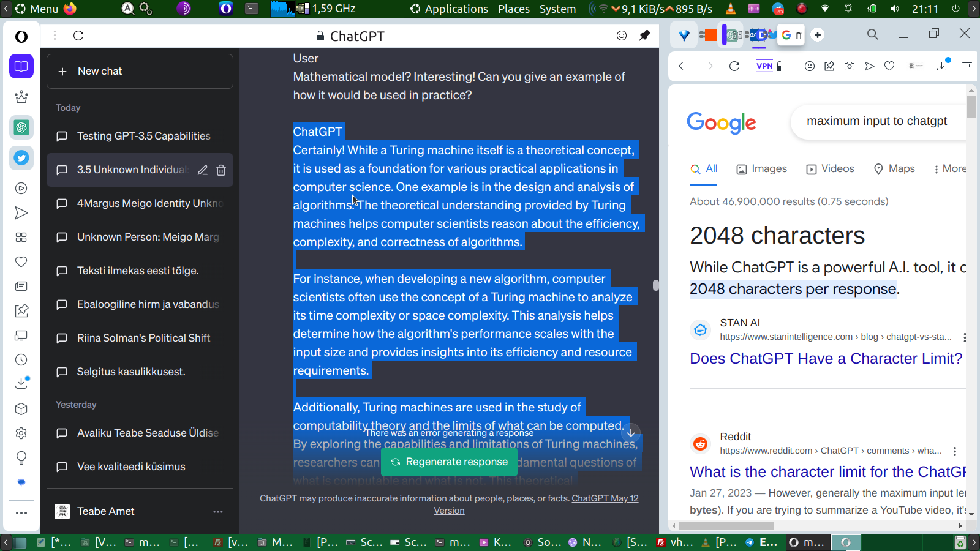Search open tabs with magnifier icon
Viewport: 980px width, 551px height.
pos(873,34)
